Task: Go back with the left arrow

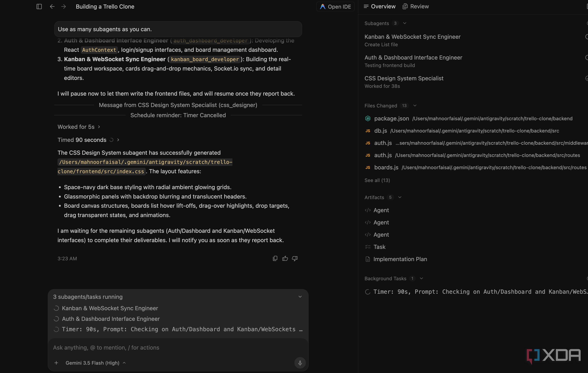Action: [x=52, y=7]
